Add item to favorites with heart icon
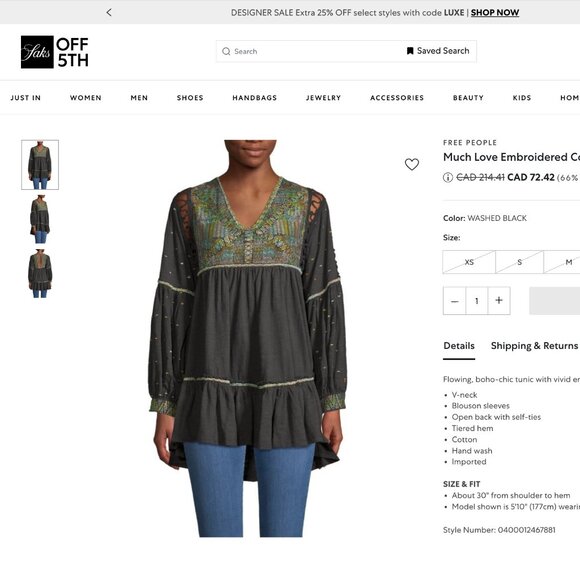The image size is (580, 580). click(412, 164)
